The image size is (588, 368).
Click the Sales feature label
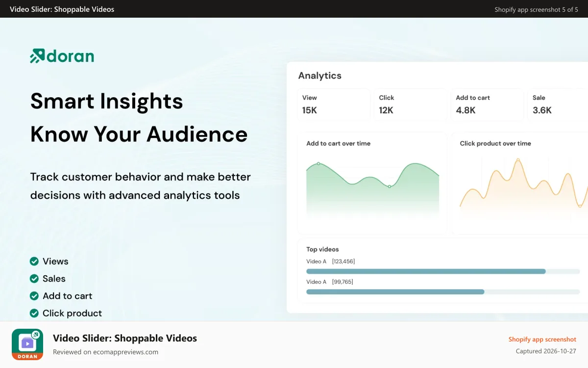54,279
